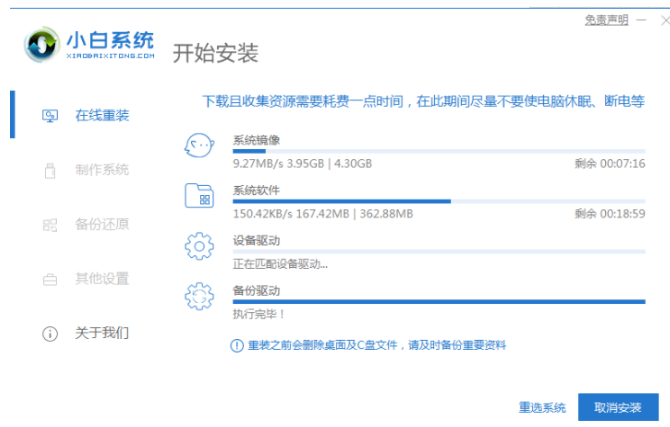Click the 系统镜像 smiley face icon
The height and width of the screenshot is (427, 670).
tap(200, 146)
